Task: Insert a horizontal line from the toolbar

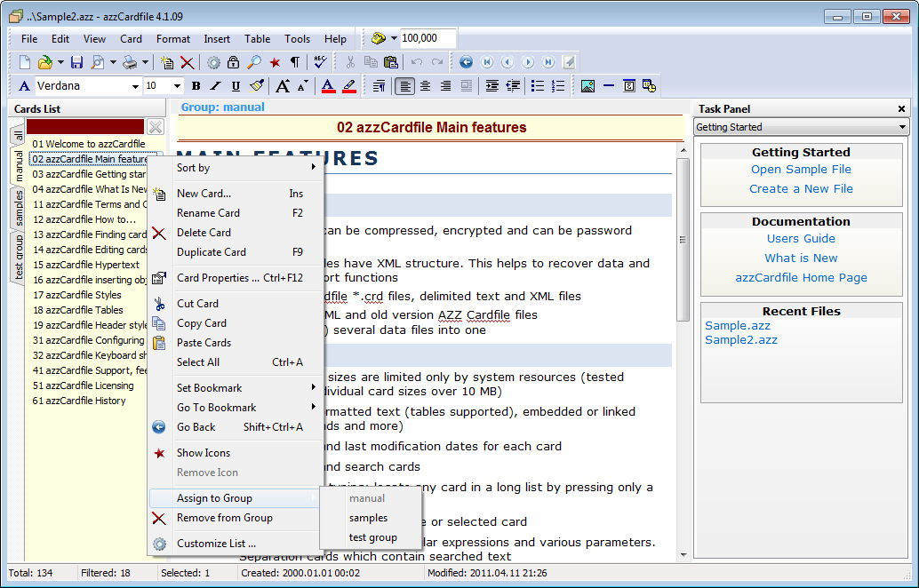Action: point(609,86)
